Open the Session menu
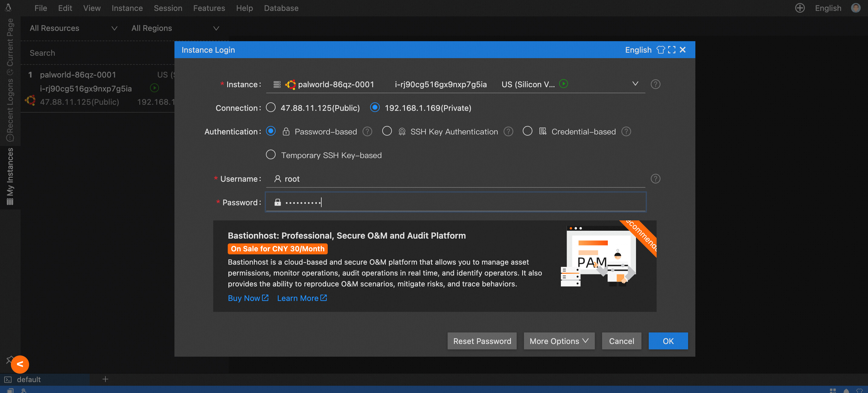868x393 pixels. (x=168, y=8)
